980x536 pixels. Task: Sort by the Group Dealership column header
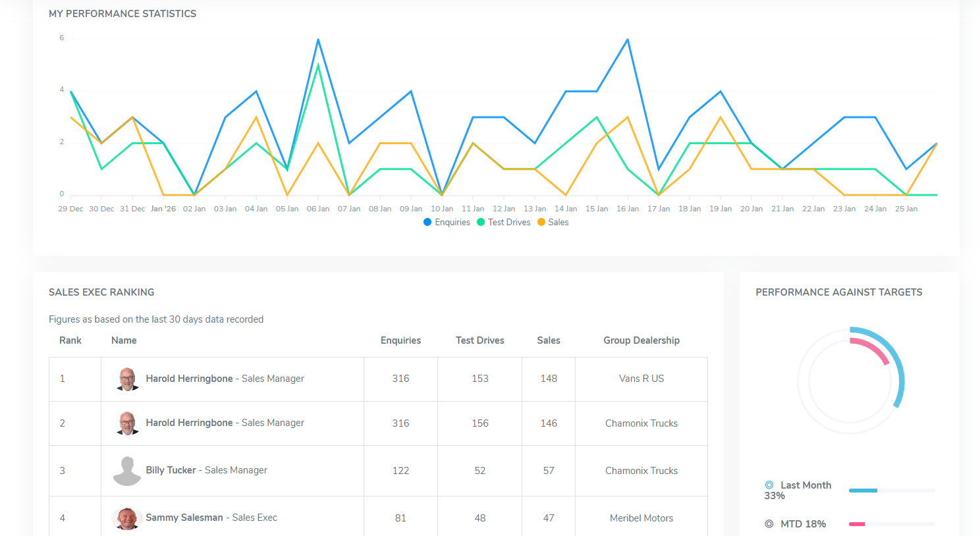tap(641, 340)
